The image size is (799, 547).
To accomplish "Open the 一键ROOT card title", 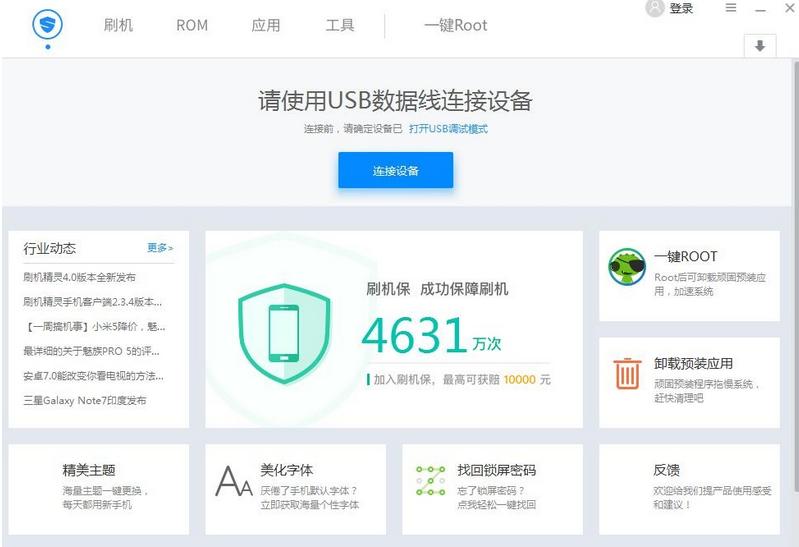I will coord(685,256).
